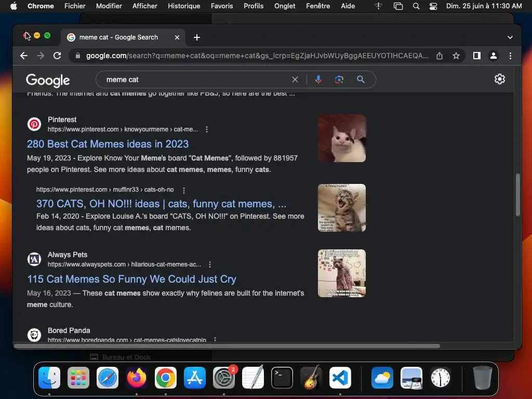Open the Profils menu

[254, 6]
